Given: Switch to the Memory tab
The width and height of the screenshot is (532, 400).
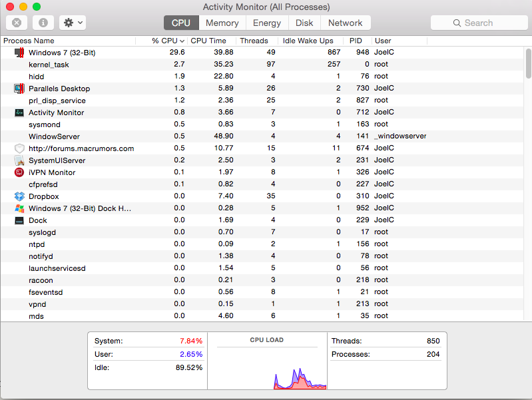Looking at the screenshot, I should 222,23.
